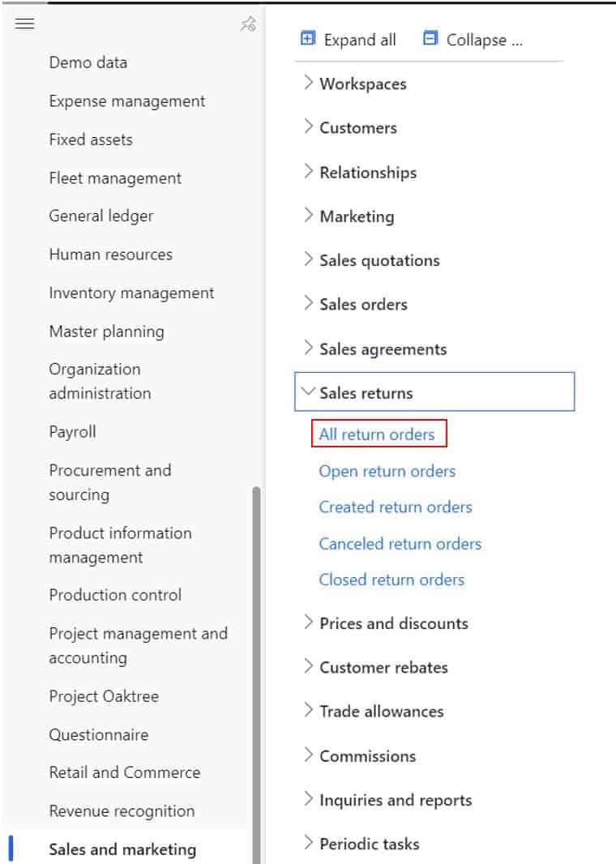Open the hamburger navigation menu
The image size is (616, 864).
24,24
